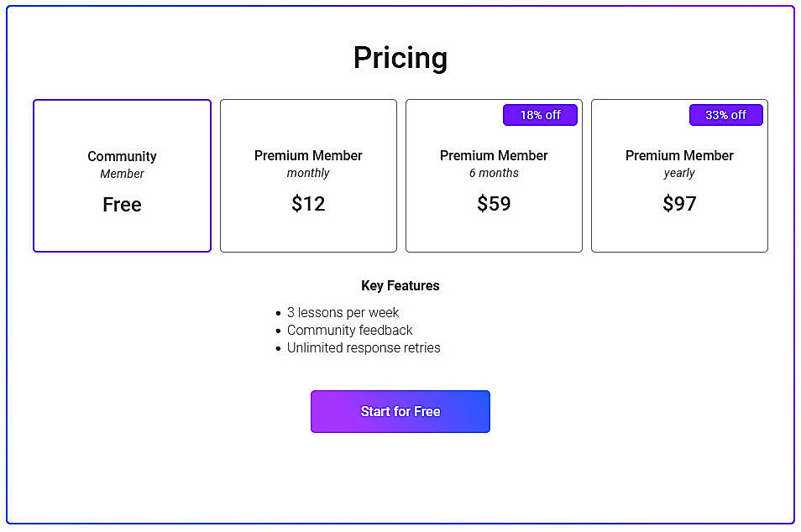Click the monthly subtitle on the Premium card
Viewport: 801px width, 532px height.
coord(308,174)
